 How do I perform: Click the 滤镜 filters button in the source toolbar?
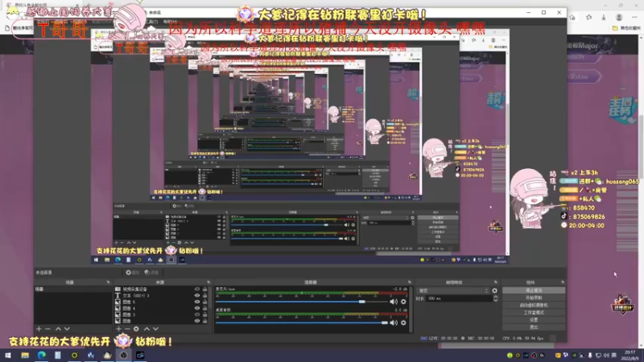pos(151,273)
